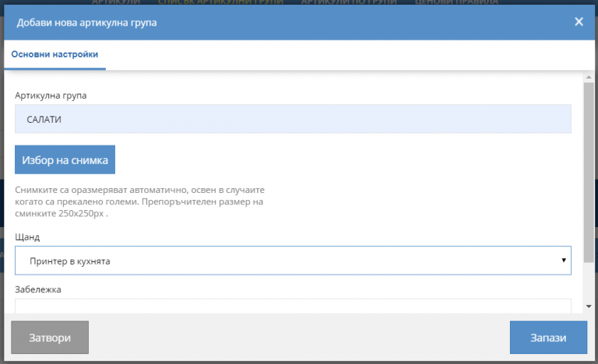Open the ЦЕНОВИ ПРАВИЛА tab
Screen dimensions: 598x364
pos(456,3)
